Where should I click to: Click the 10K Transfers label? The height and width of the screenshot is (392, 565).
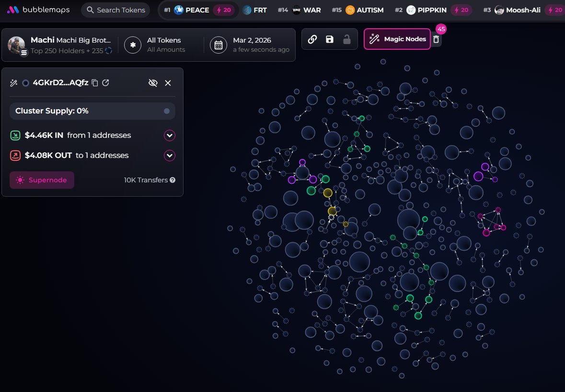click(146, 180)
